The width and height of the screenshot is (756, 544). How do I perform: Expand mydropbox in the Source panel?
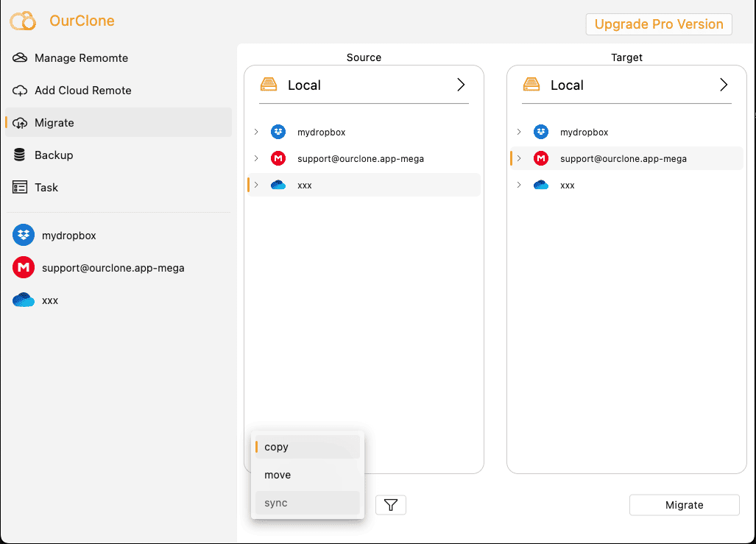[x=256, y=132]
